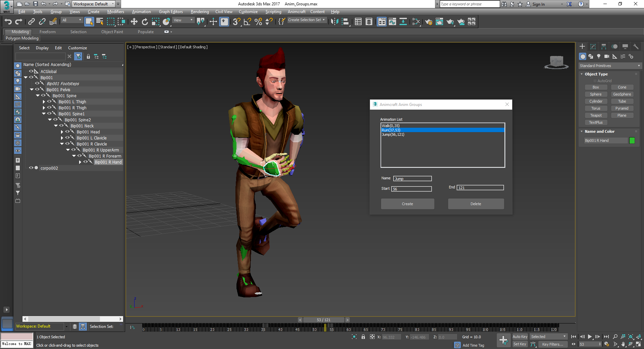This screenshot has width=644, height=349.
Task: Click the Undo arrow icon
Action: (8, 22)
